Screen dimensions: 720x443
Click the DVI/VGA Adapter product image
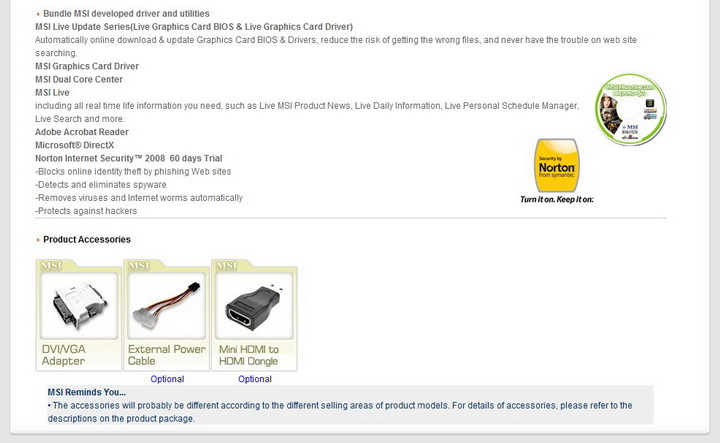78,305
